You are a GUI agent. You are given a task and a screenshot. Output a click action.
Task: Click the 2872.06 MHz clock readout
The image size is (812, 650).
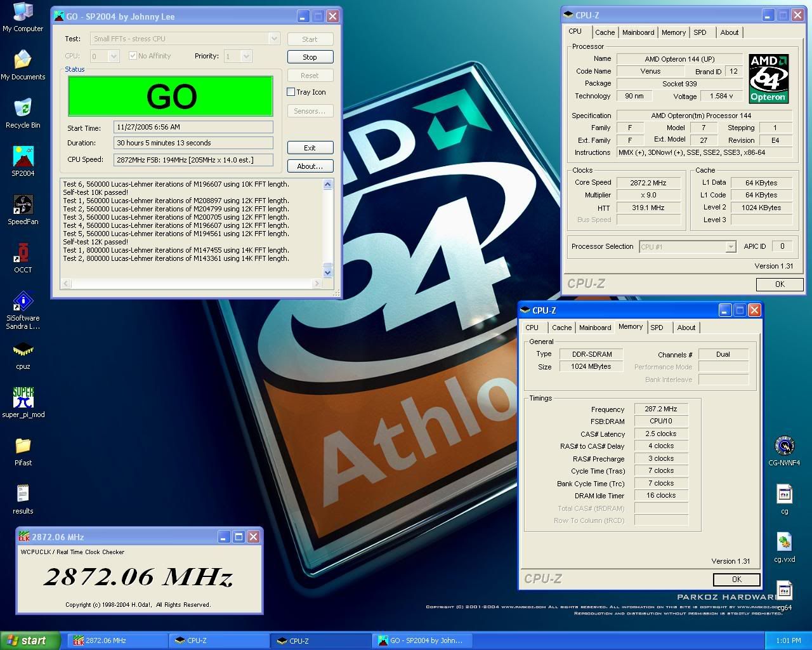click(x=138, y=576)
